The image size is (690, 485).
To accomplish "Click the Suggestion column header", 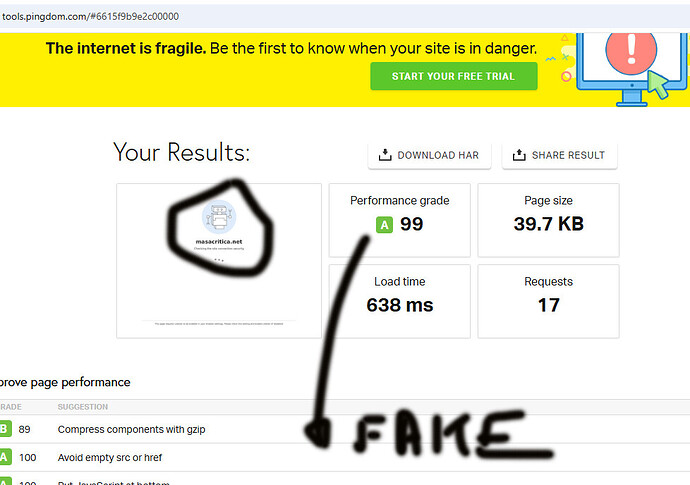I will point(83,407).
